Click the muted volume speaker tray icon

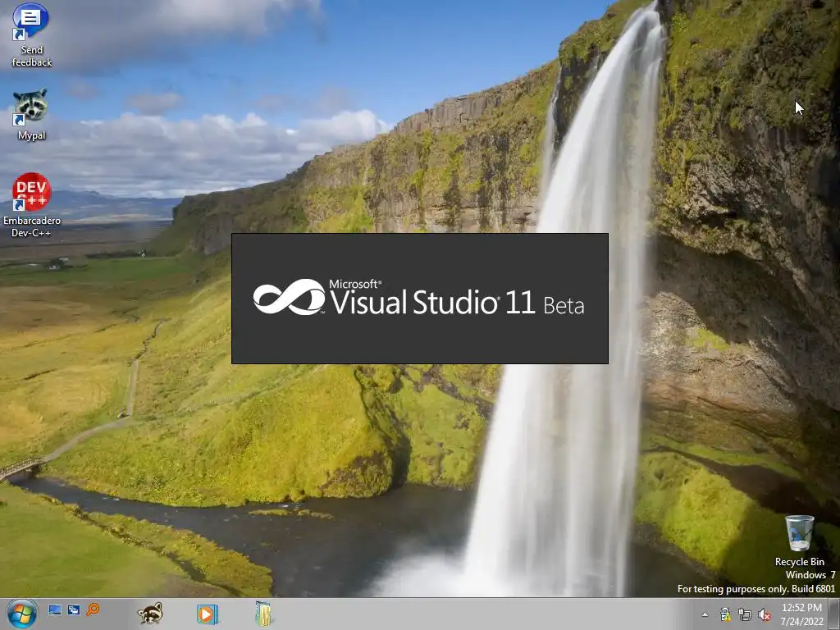[x=765, y=614]
